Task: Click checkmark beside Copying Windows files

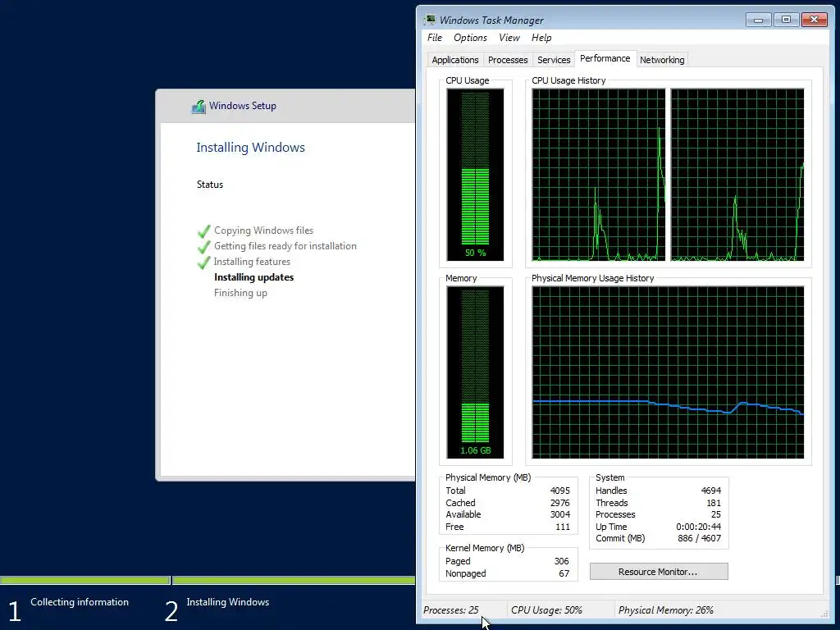Action: [x=203, y=231]
